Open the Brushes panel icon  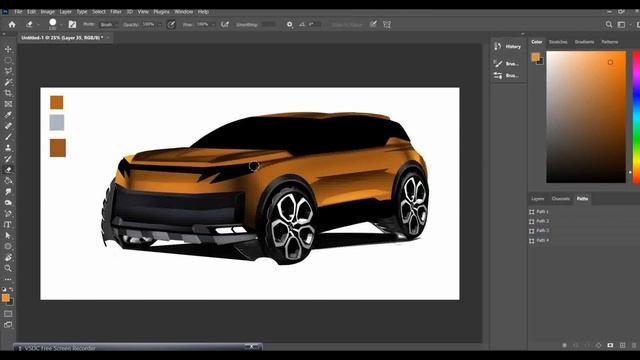pos(507,64)
